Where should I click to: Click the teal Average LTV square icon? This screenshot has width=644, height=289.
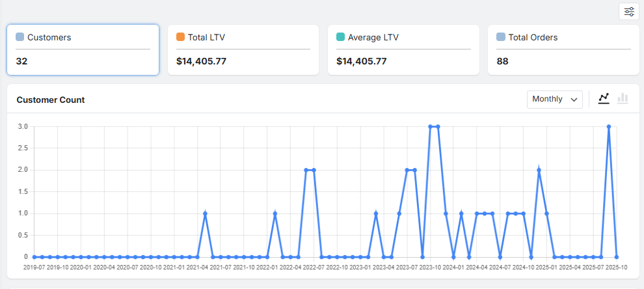pyautogui.click(x=341, y=37)
